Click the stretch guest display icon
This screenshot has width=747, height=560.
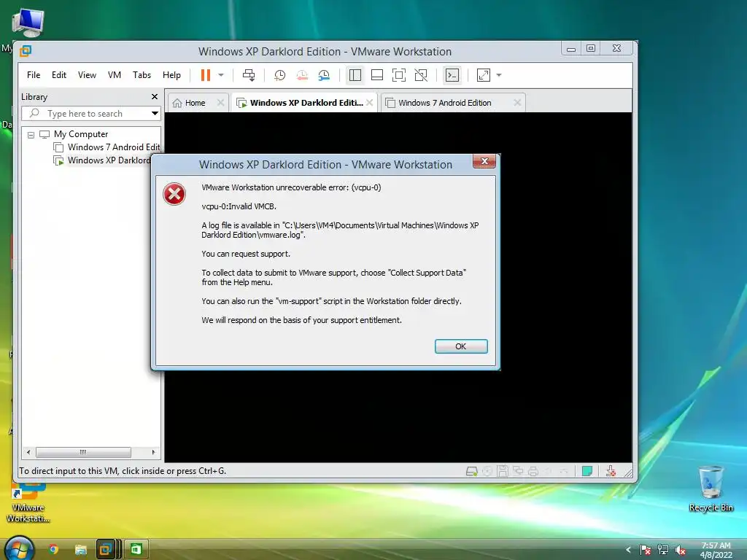[484, 75]
